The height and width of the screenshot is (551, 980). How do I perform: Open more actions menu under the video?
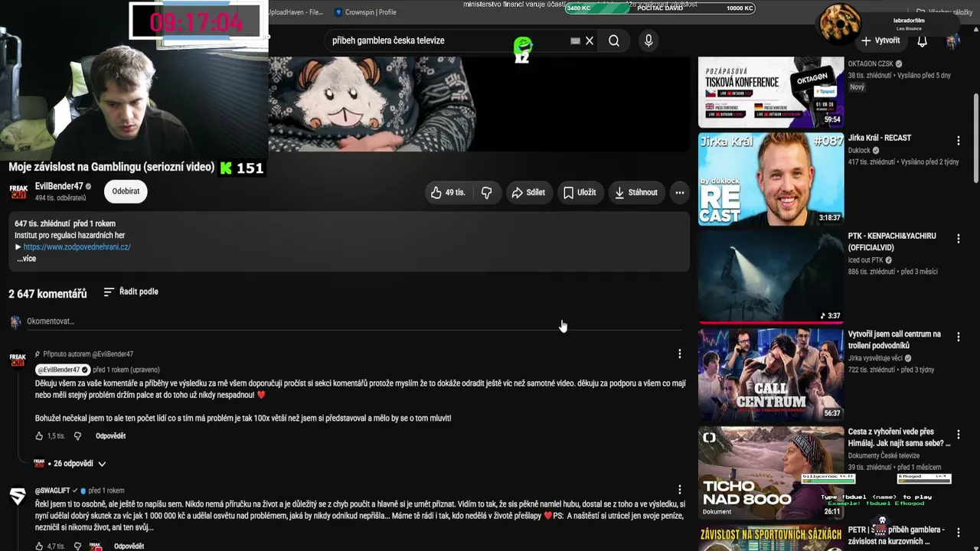[x=679, y=192]
